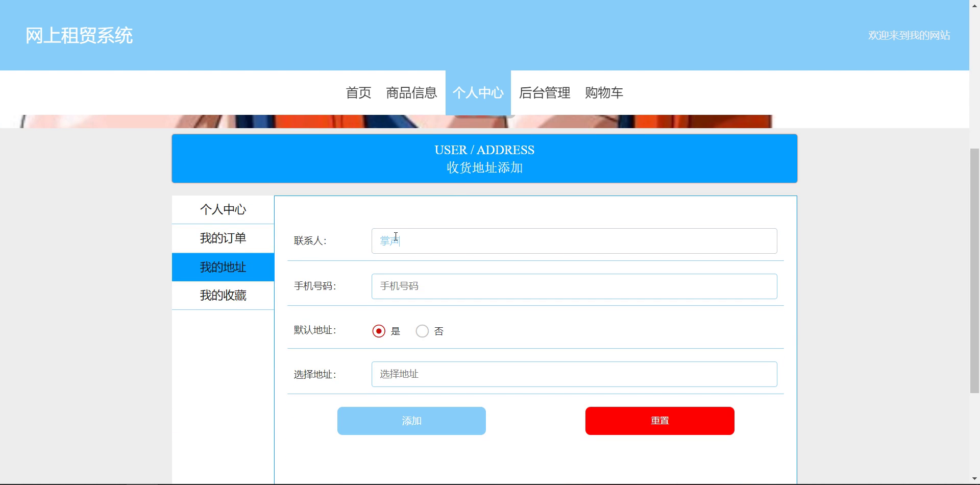Open 后台管理 from the top navigation
The image size is (980, 485).
545,93
